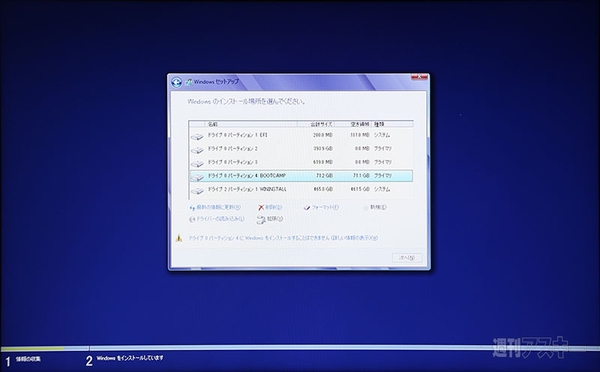Format the selected partition with フォーマット
Screen dimensions: 600x372
click(x=321, y=207)
